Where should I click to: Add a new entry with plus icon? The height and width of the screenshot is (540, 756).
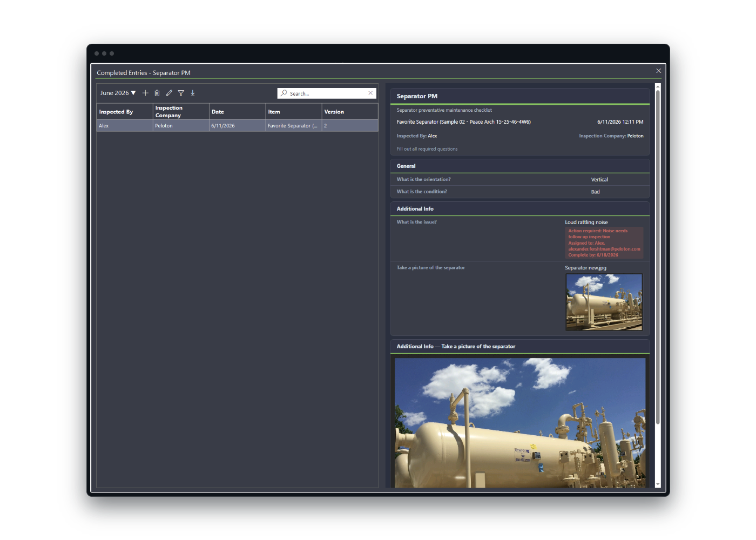[145, 93]
